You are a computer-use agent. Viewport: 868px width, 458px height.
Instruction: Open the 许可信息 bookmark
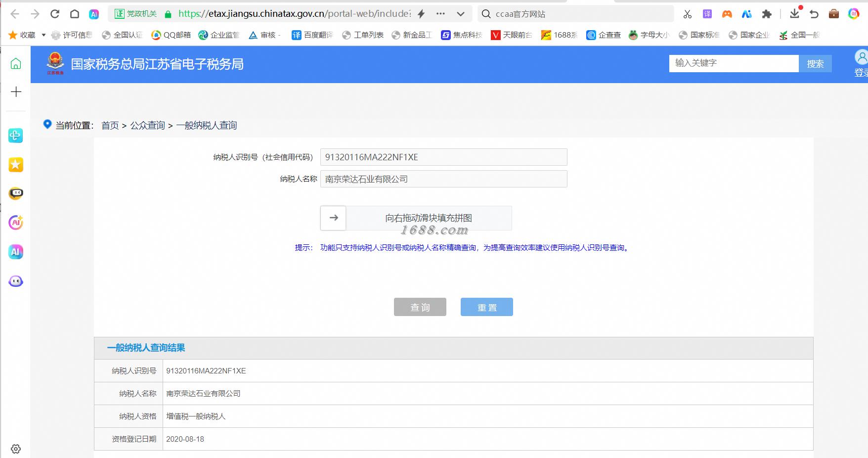72,35
